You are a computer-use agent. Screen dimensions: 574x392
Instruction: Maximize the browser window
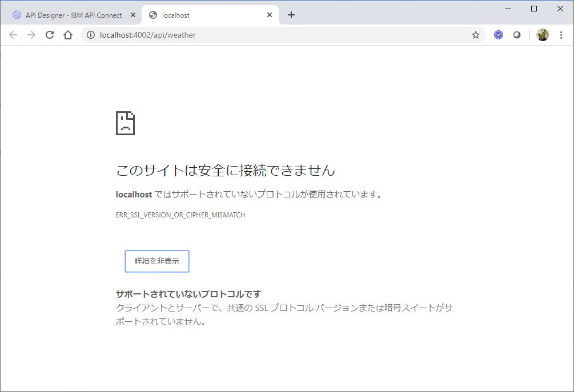point(534,9)
